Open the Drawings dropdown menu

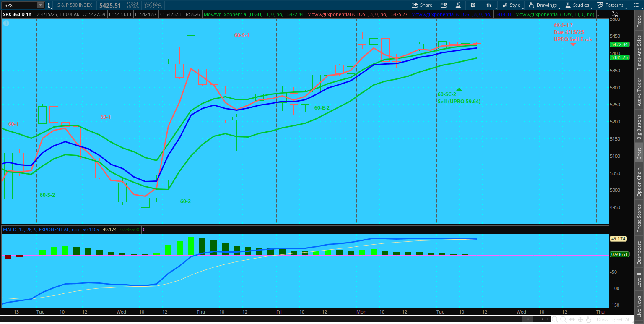(543, 5)
